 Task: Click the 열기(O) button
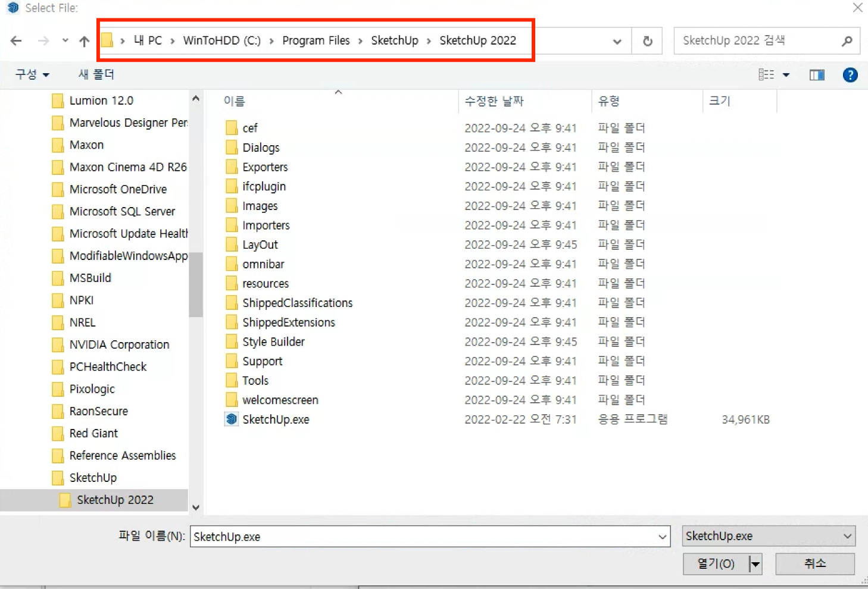[x=716, y=563]
